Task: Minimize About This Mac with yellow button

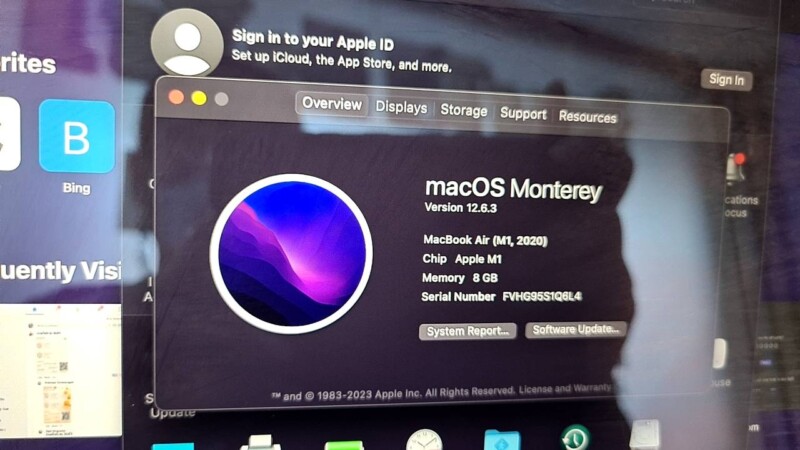Action: pyautogui.click(x=199, y=98)
